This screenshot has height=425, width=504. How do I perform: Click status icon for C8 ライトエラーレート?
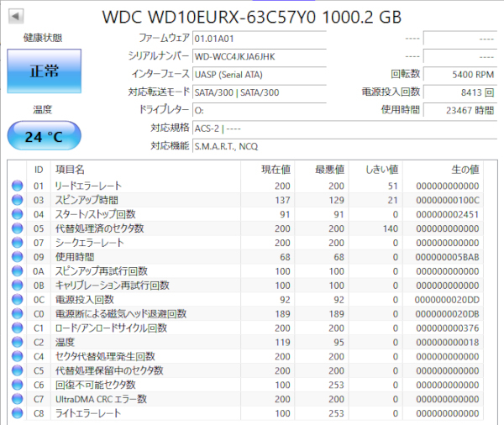[18, 412]
